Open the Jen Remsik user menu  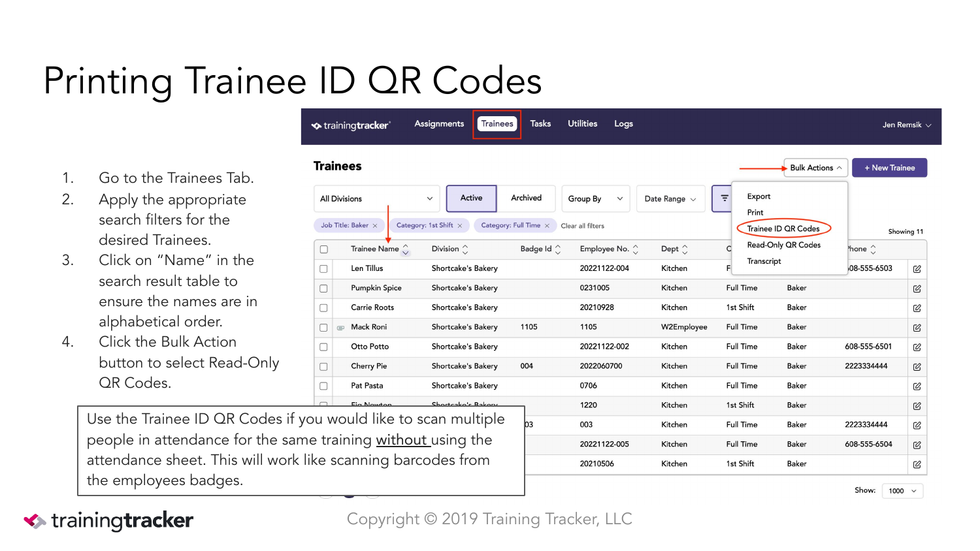[x=907, y=125]
